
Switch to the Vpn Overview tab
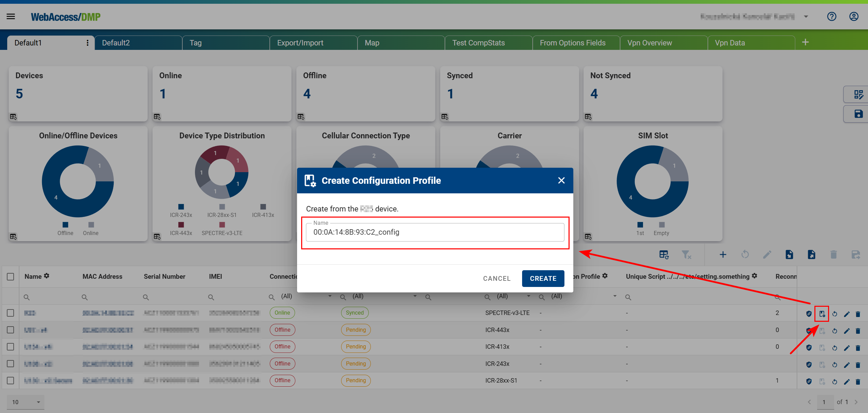(649, 42)
